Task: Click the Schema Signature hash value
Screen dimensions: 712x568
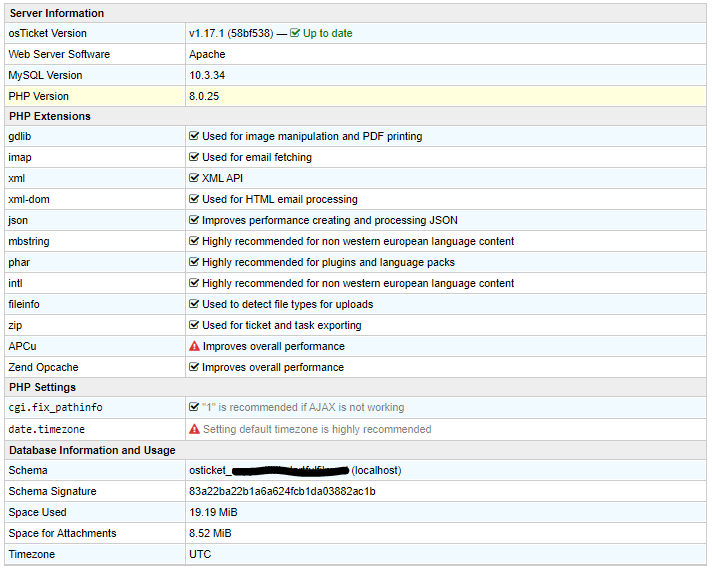Action: point(282,492)
